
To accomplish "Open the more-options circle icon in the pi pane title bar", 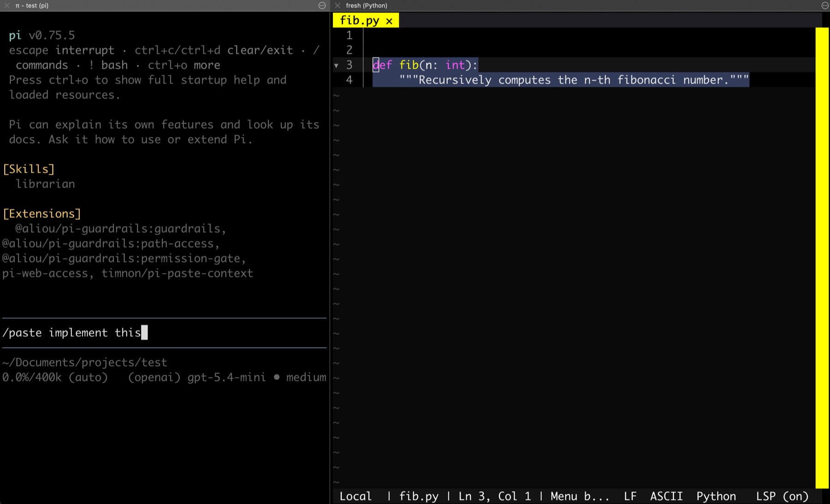I will click(322, 6).
